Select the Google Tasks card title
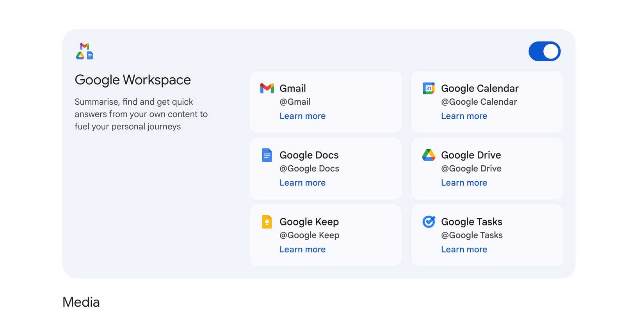Image resolution: width=644 pixels, height=320 pixels. tap(471, 222)
